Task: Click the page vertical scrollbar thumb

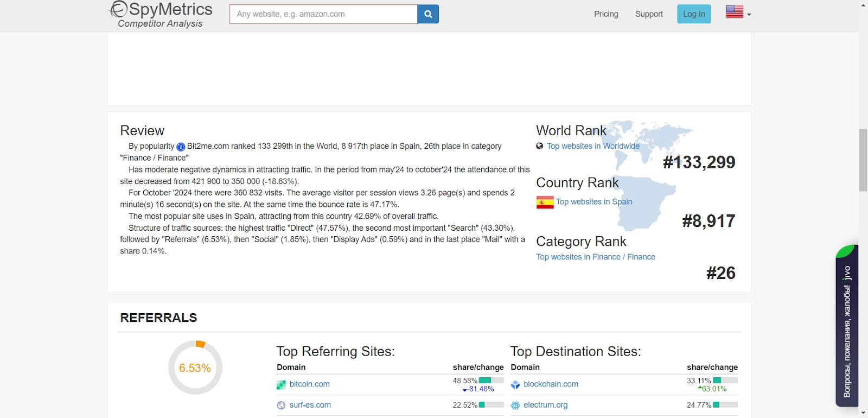Action: pos(863,160)
